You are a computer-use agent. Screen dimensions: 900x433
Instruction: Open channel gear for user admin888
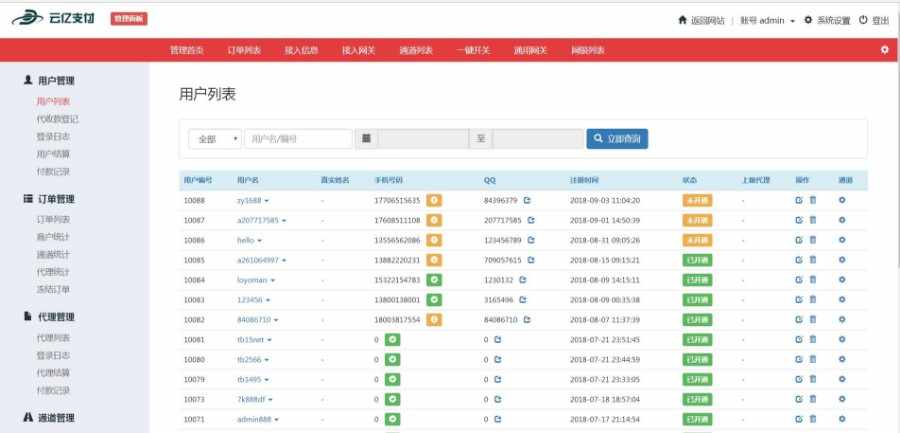(842, 419)
